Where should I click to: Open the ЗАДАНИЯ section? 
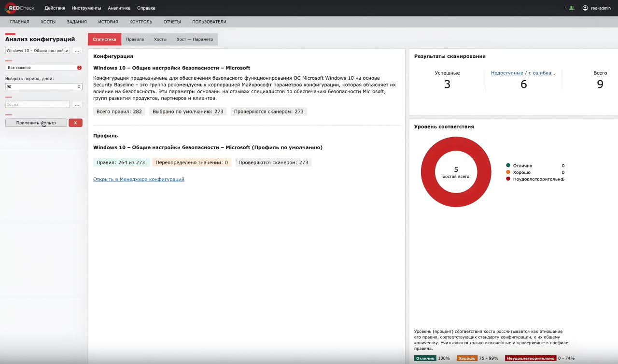pos(77,22)
